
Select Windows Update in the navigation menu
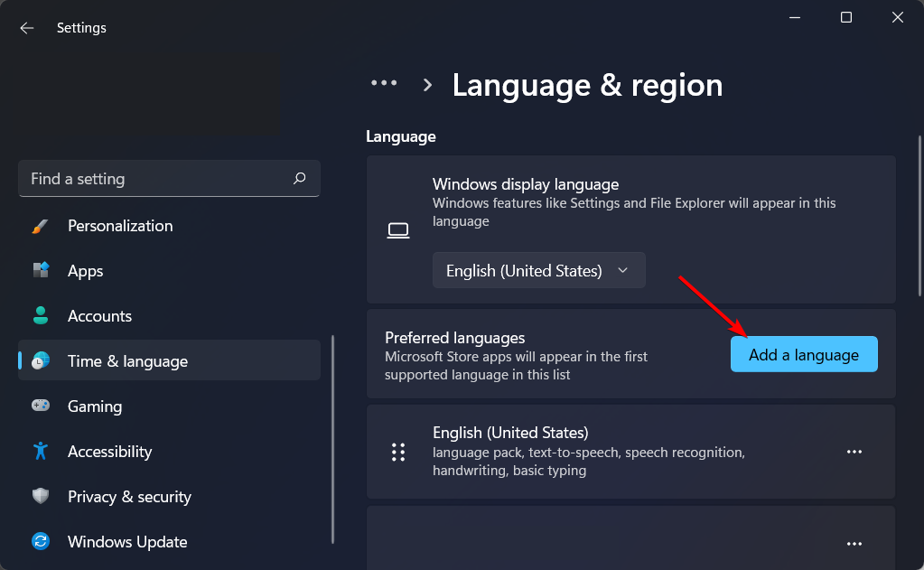(x=126, y=541)
